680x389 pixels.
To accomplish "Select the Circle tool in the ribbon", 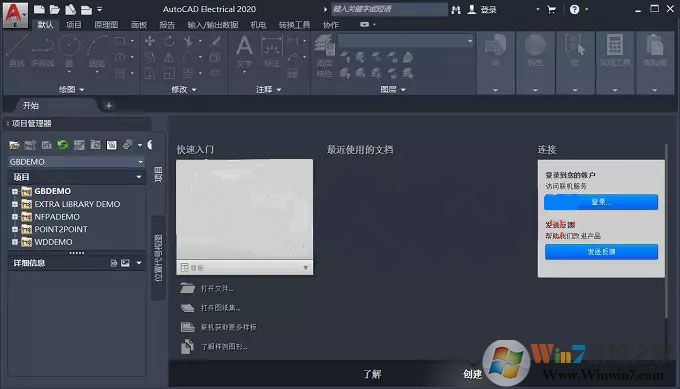I will 69,52.
